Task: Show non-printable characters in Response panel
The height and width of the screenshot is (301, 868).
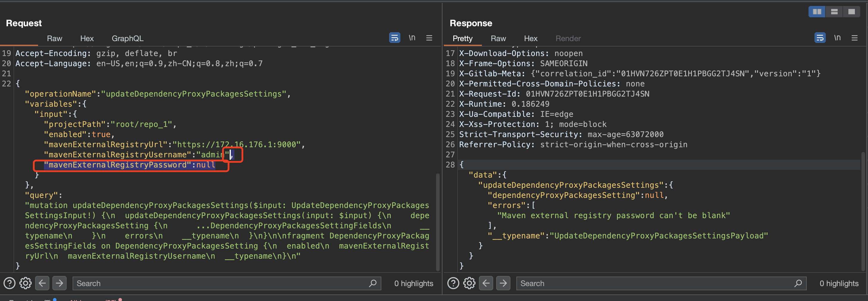Action: (837, 38)
